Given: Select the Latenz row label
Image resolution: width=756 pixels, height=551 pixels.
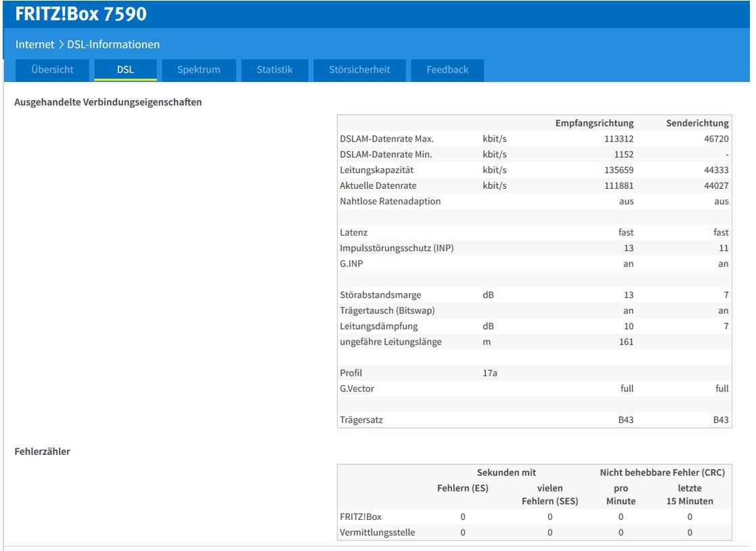Looking at the screenshot, I should tap(353, 232).
